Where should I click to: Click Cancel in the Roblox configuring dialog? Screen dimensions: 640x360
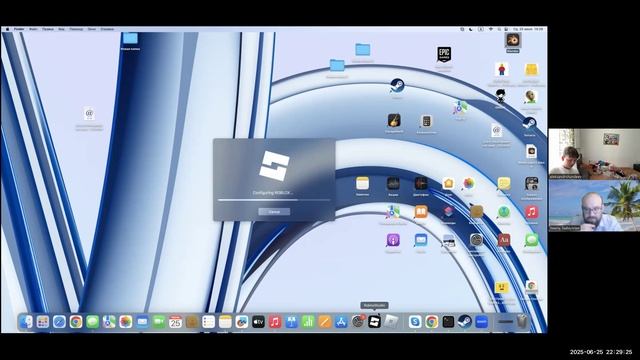point(274,211)
